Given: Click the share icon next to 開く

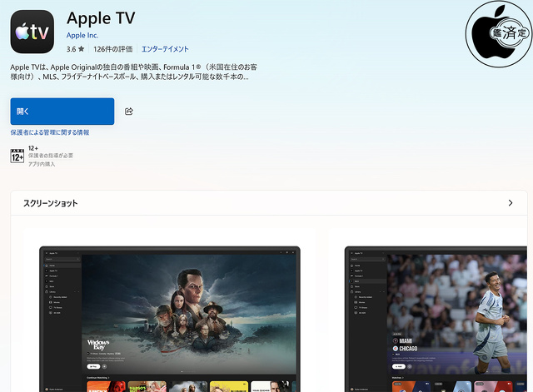Looking at the screenshot, I should [x=129, y=112].
